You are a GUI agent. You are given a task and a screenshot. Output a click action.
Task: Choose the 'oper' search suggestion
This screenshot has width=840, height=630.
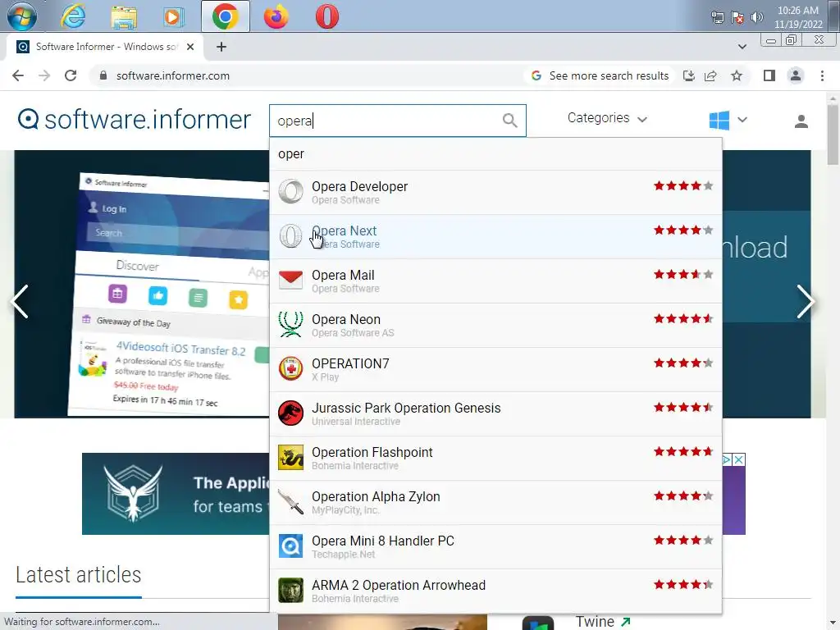(x=495, y=153)
